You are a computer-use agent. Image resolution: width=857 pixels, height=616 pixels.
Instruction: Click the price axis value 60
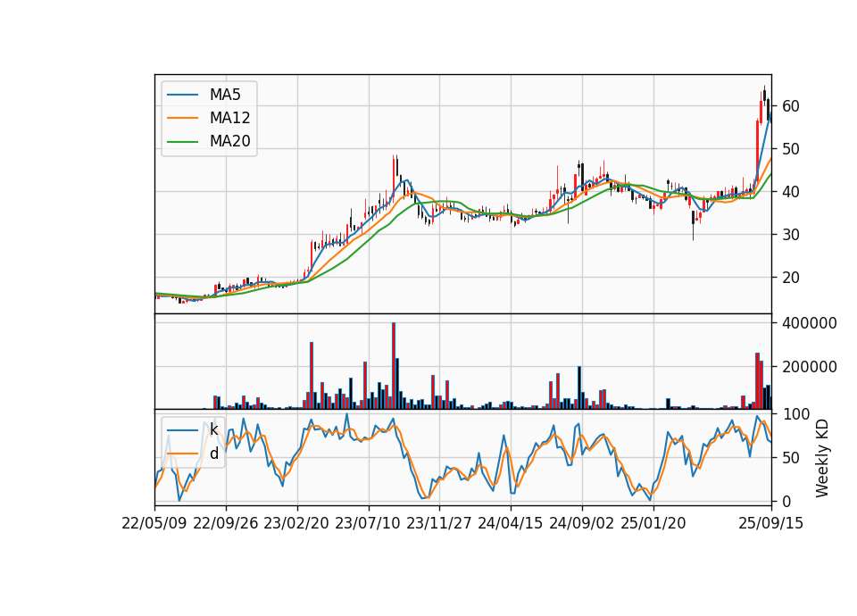[x=790, y=106]
